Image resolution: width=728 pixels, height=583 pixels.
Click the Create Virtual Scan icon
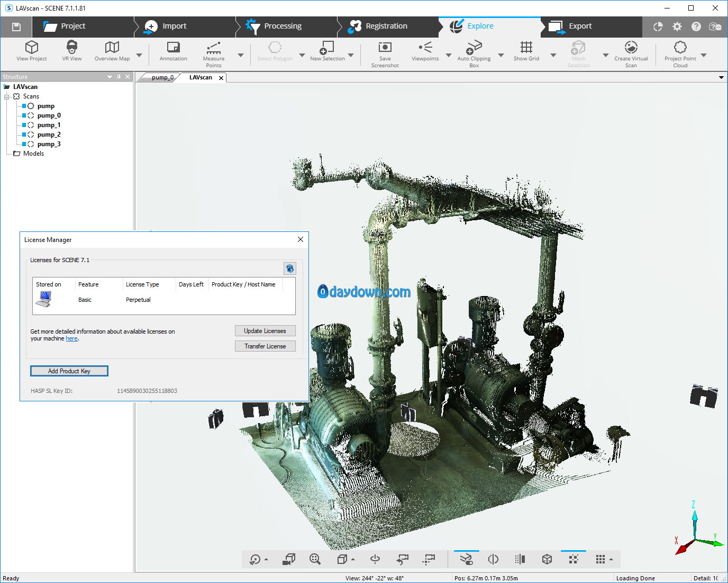(631, 54)
